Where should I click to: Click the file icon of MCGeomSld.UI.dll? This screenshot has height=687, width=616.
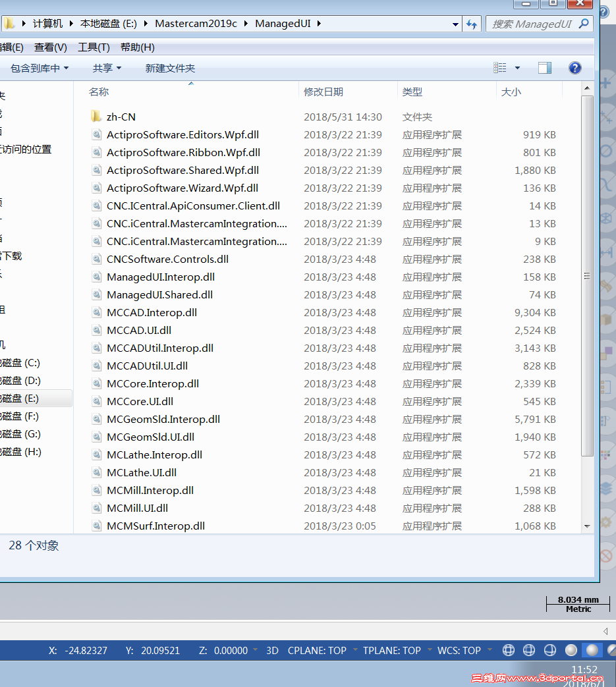click(x=96, y=437)
